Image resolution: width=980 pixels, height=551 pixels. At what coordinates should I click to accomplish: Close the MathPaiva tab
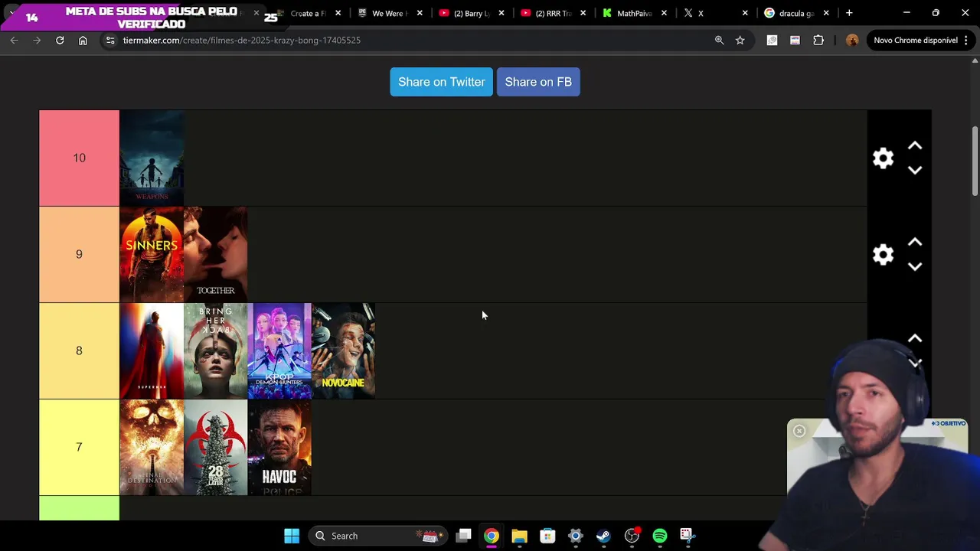664,13
